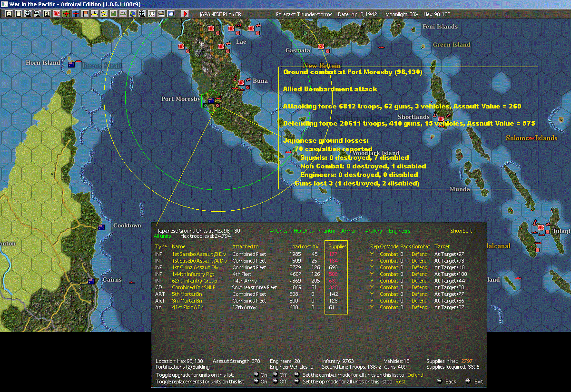Viewport: 571px width, 392px height.
Task: Open 3rd Mortar Bn unit
Action: pyautogui.click(x=187, y=301)
